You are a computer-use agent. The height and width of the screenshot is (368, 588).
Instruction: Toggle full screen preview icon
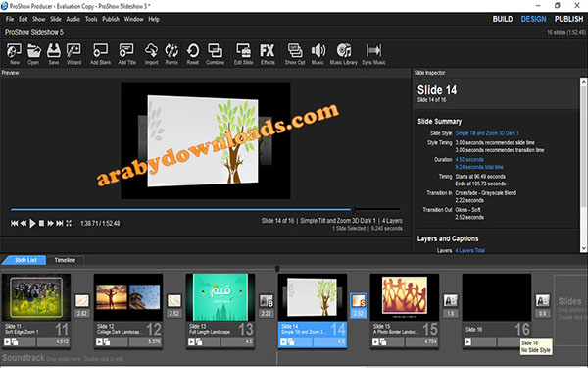click(69, 224)
